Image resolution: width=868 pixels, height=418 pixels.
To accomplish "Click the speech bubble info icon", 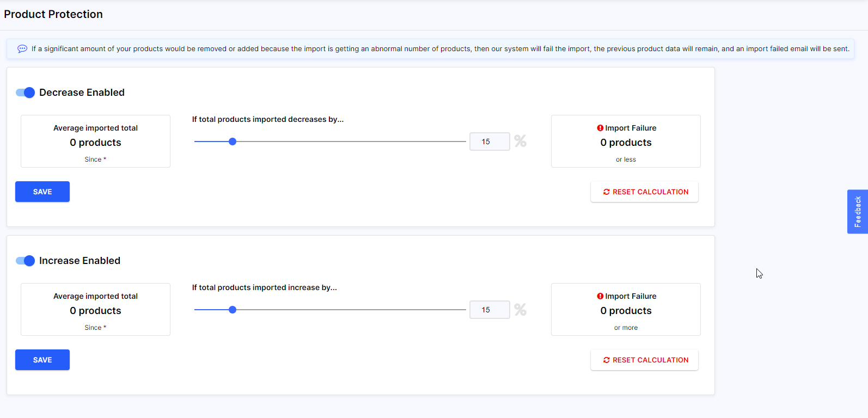I will click(22, 49).
